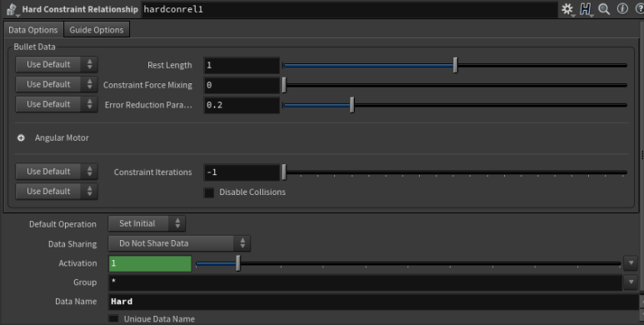Open Houdini help via H icon
Viewport: 644px width, 325px height.
[586, 9]
